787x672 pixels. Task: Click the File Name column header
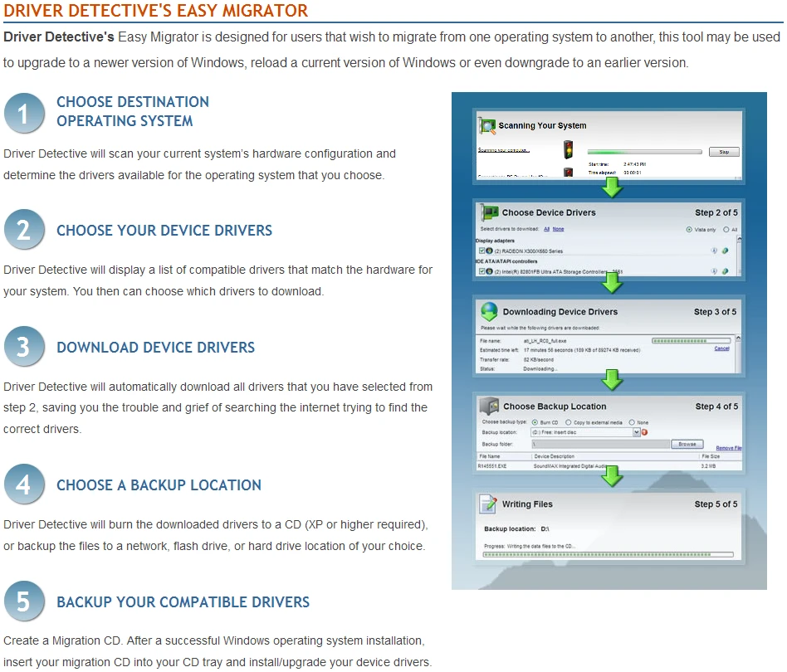pyautogui.click(x=504, y=456)
